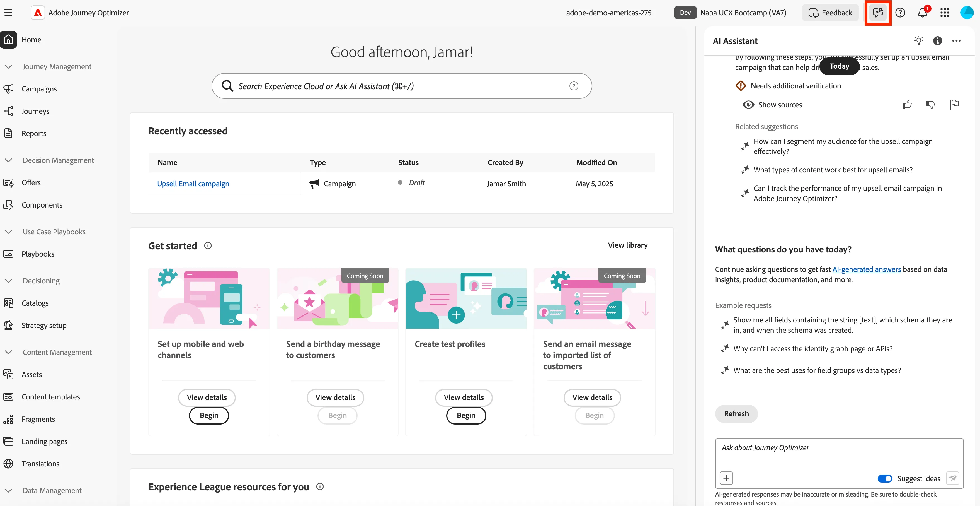Click the plus attachment button in prompt box
This screenshot has width=980, height=506.
[x=726, y=478]
